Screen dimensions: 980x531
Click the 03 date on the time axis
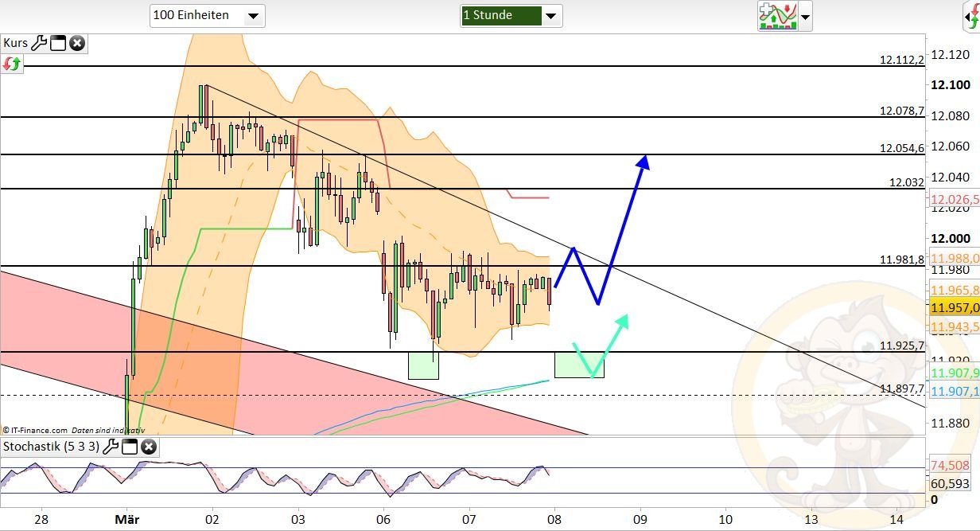click(x=297, y=519)
